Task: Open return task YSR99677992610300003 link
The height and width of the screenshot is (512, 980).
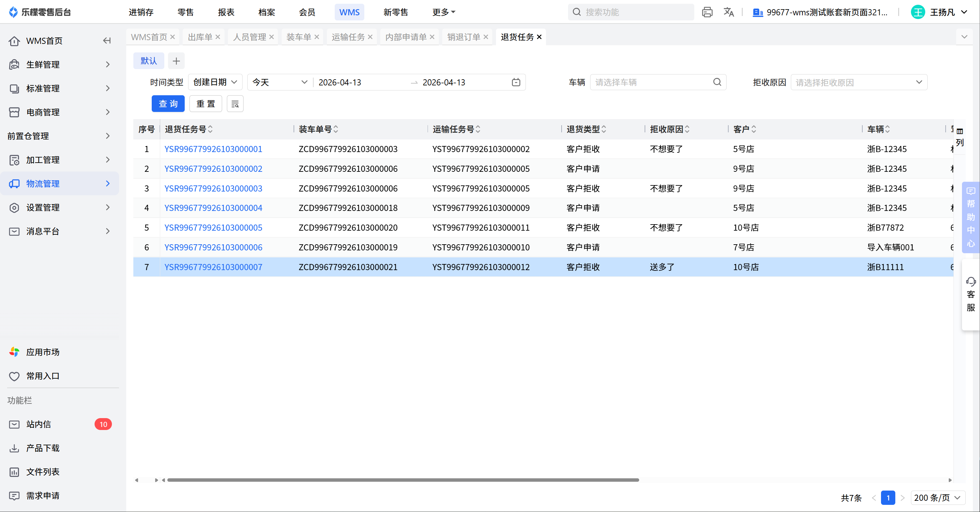Action: (x=213, y=188)
